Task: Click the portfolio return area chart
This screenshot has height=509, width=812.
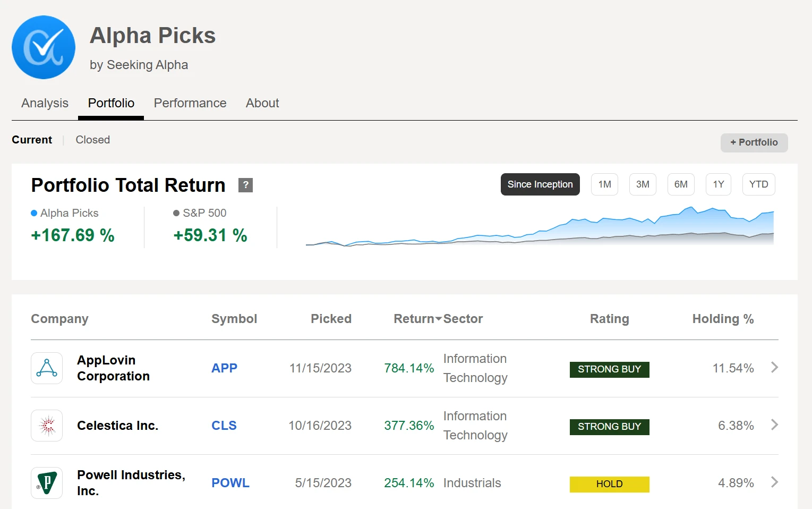Action: 540,226
